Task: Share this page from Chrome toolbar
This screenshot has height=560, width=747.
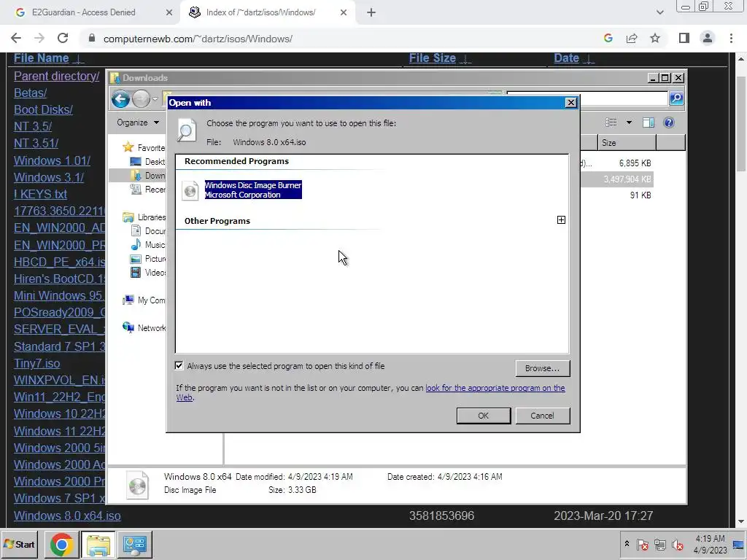Action: coord(632,38)
